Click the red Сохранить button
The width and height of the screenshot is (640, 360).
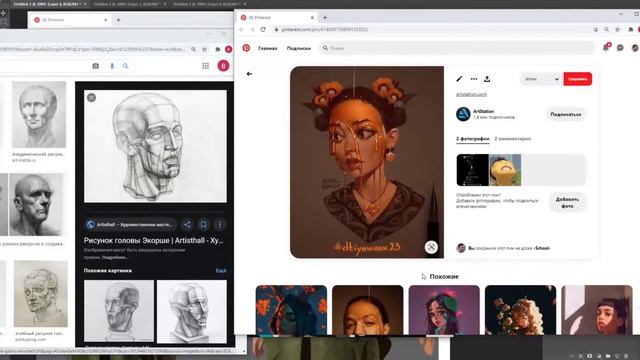coord(578,79)
